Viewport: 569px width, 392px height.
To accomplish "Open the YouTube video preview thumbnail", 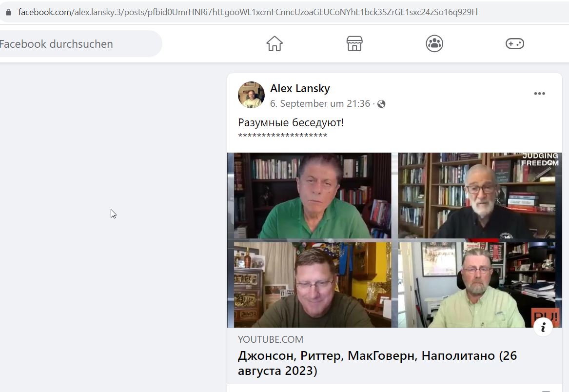I will [x=394, y=240].
